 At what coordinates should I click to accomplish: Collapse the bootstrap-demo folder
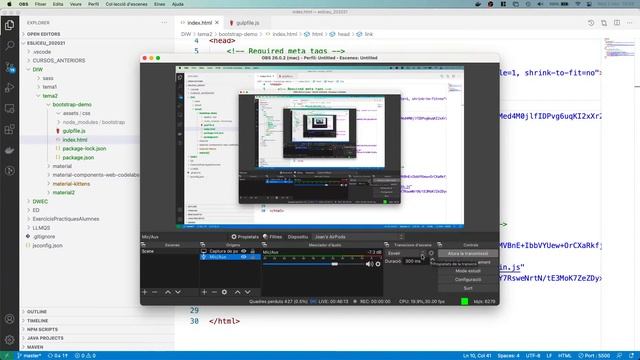[72, 104]
